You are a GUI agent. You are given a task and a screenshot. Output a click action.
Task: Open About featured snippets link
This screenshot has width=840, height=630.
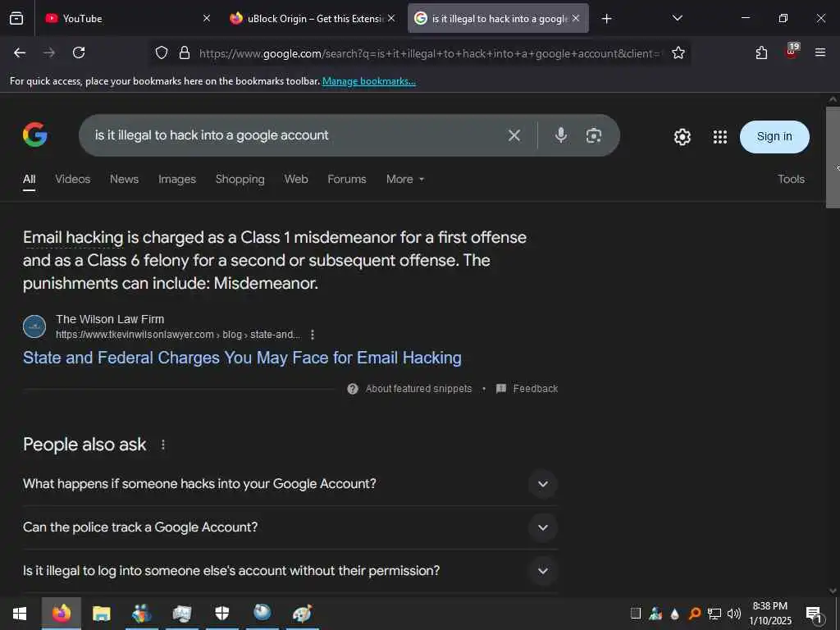(419, 388)
